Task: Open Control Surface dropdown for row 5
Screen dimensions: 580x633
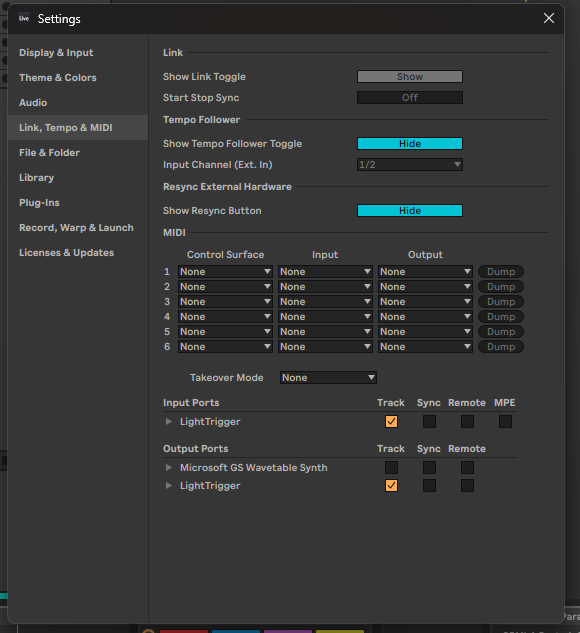Action: pyautogui.click(x=225, y=331)
